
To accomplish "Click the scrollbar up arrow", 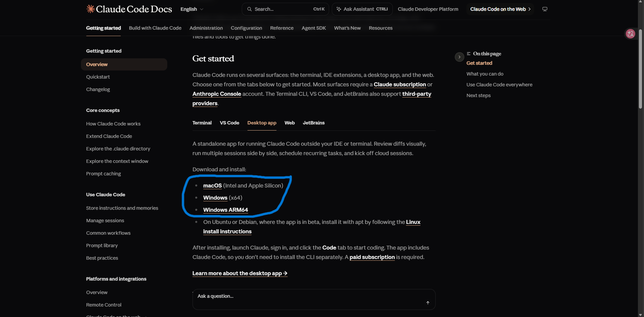I will [641, 2].
